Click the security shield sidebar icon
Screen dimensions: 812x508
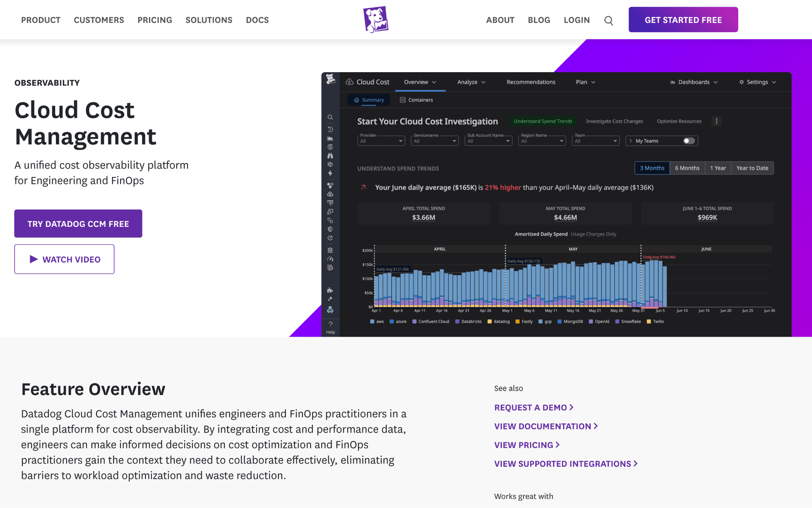coord(330,229)
